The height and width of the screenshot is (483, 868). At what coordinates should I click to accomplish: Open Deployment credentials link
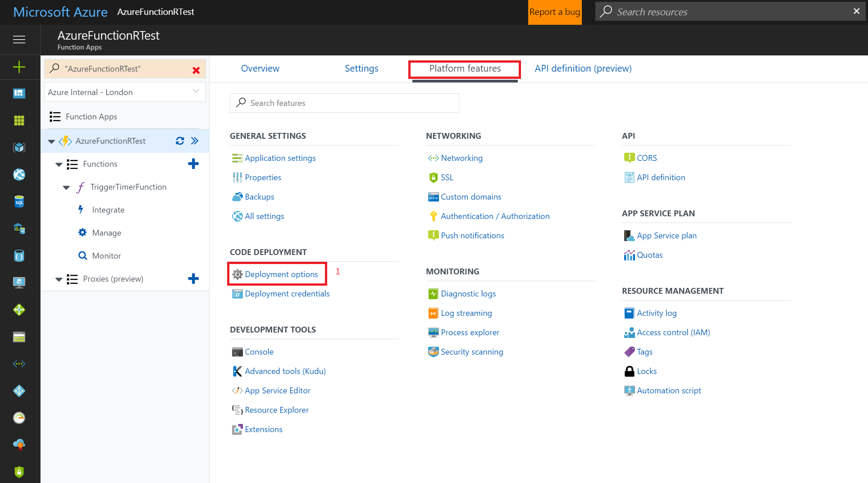click(287, 294)
